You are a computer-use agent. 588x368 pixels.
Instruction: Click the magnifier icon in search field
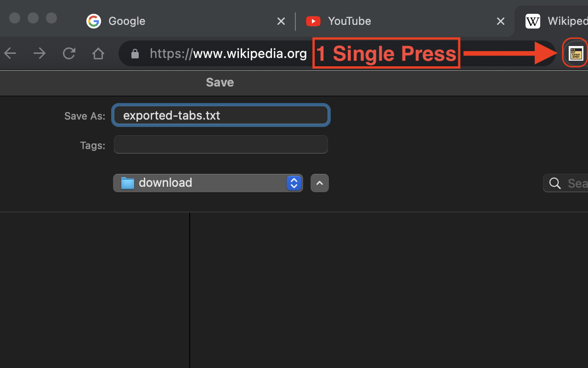(x=554, y=183)
